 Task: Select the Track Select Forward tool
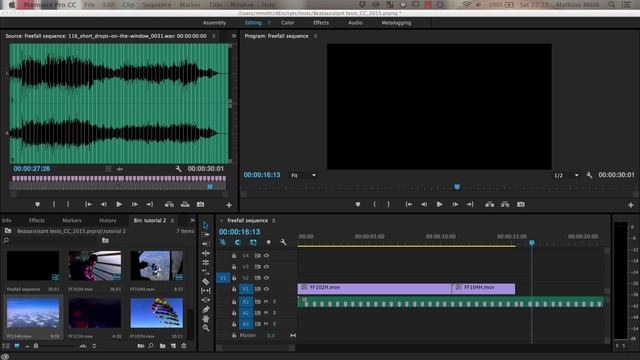tap(205, 235)
